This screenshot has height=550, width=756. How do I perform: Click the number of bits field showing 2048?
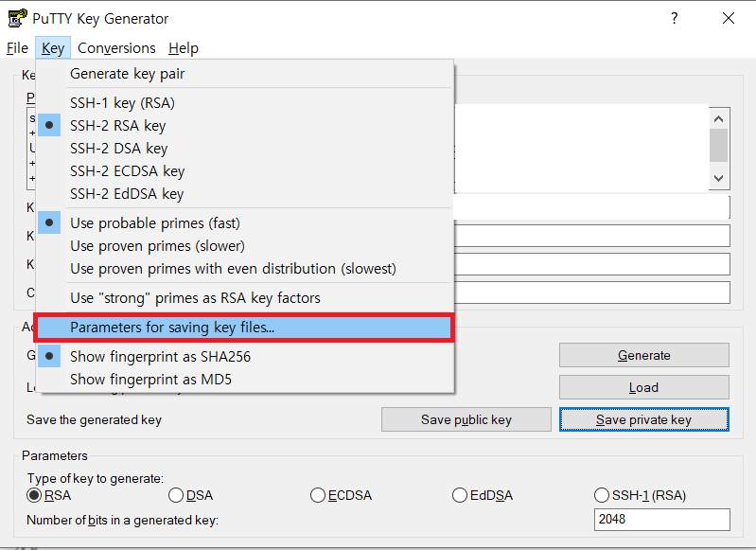pos(662,519)
